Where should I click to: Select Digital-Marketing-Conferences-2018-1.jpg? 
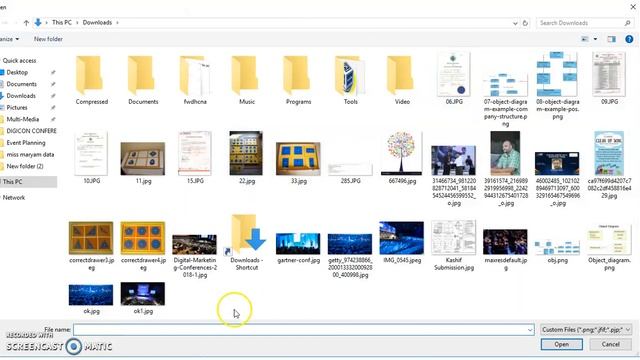click(195, 256)
